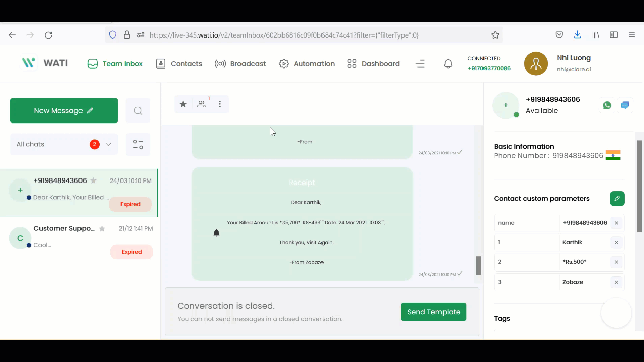Viewport: 644px width, 362px height.
Task: Click the Basic Information heading
Action: click(x=524, y=146)
